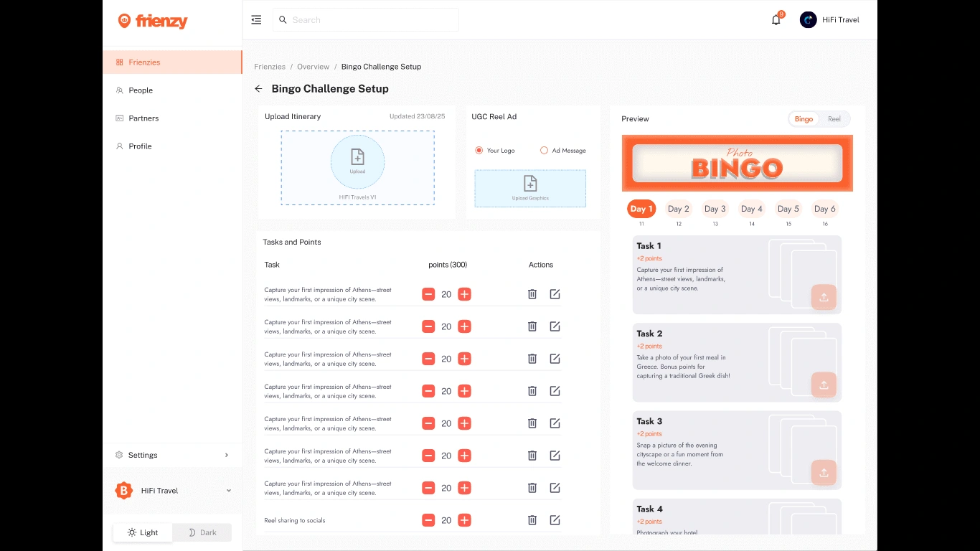Delete the first task using trash icon

[532, 294]
